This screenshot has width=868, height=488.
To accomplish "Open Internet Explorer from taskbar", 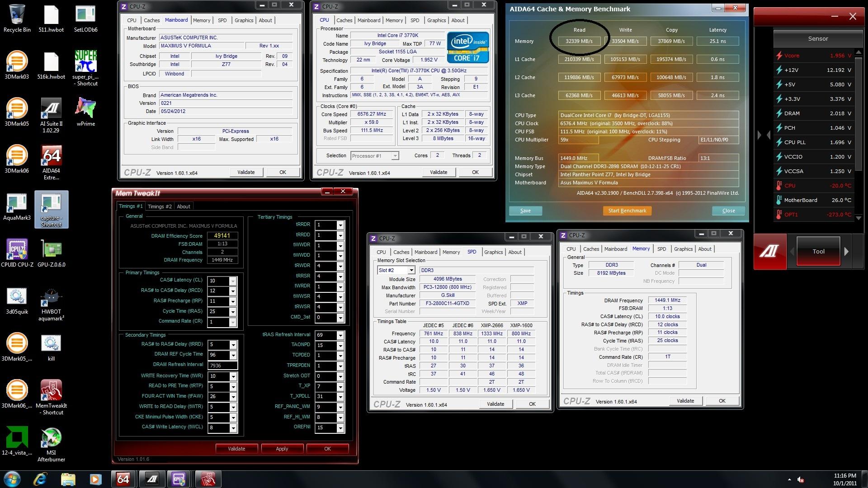I will 41,479.
